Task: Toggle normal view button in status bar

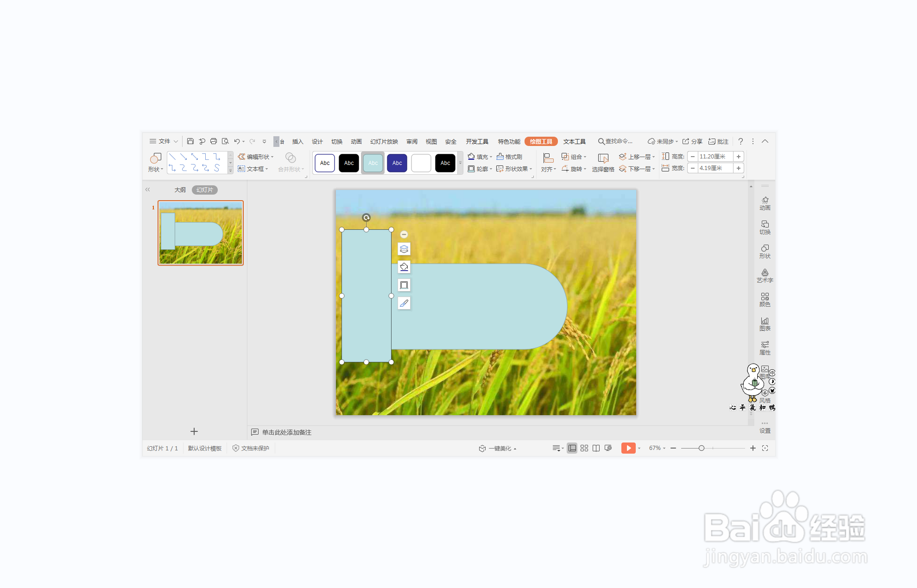Action: [572, 448]
